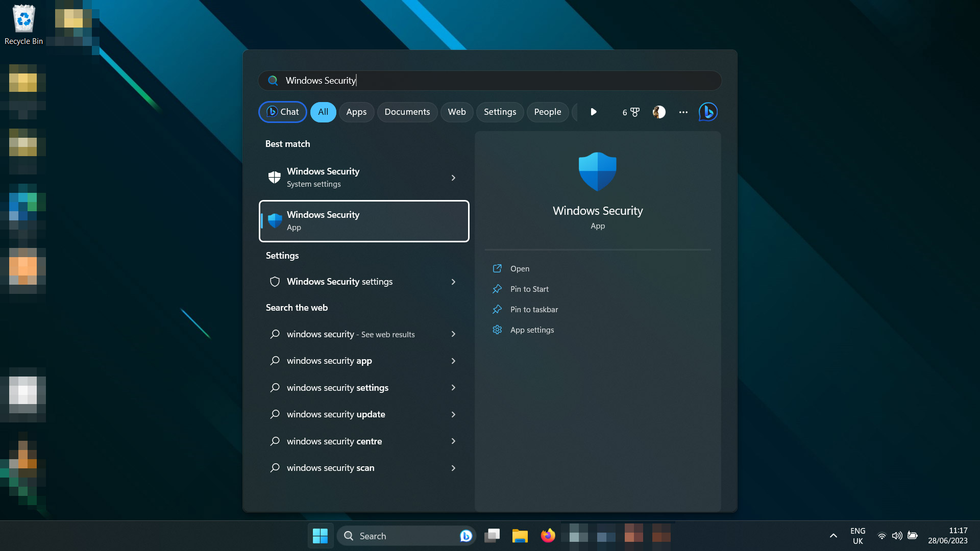
Task: Switch to the People filter tab
Action: click(x=548, y=112)
